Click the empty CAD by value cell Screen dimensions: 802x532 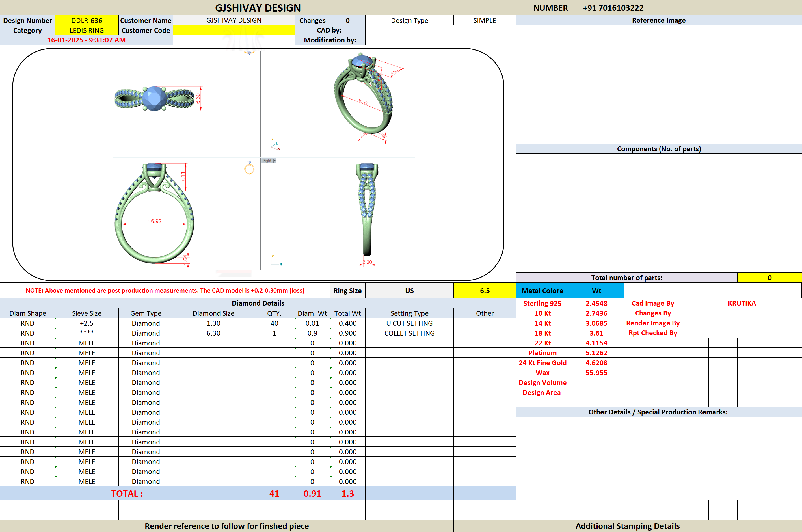[440, 30]
